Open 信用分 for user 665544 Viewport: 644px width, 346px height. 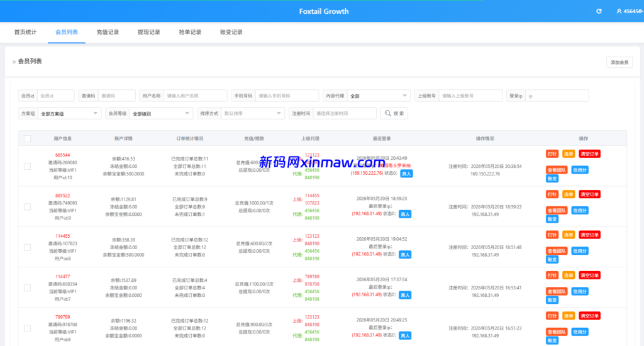pos(579,170)
